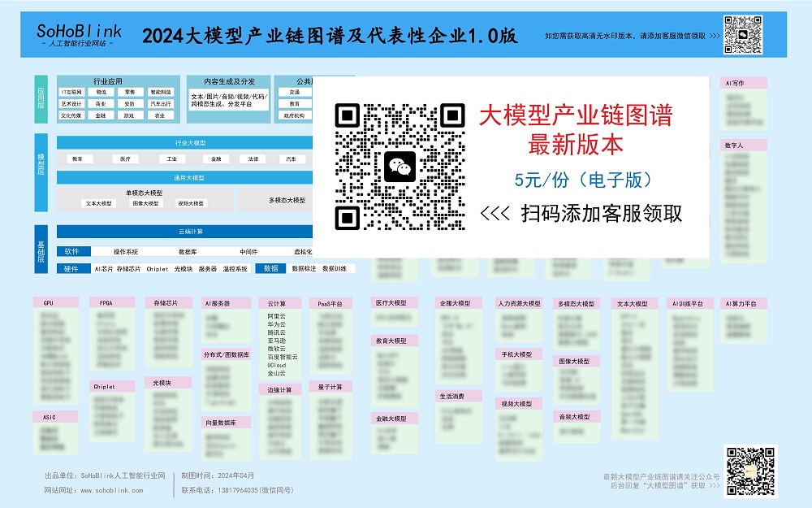Click the 'FPGA' category header
Viewport: 812px width, 508px height.
pos(112,302)
